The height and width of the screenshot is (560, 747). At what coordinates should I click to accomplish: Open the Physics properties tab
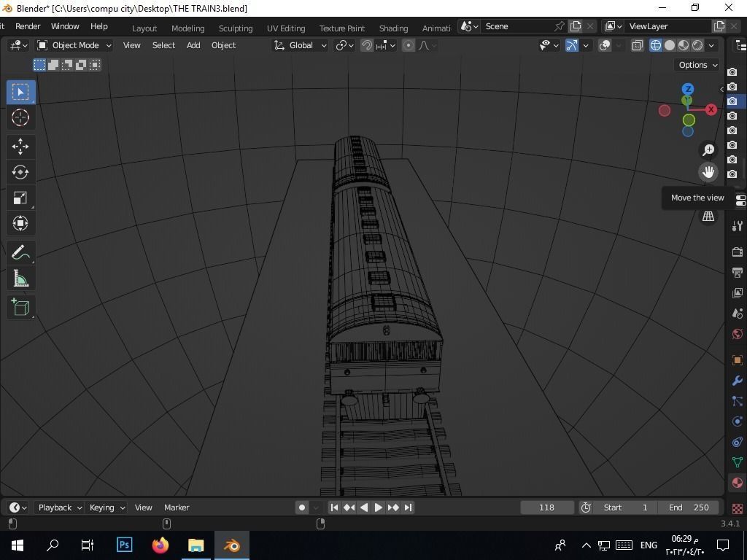(x=737, y=421)
